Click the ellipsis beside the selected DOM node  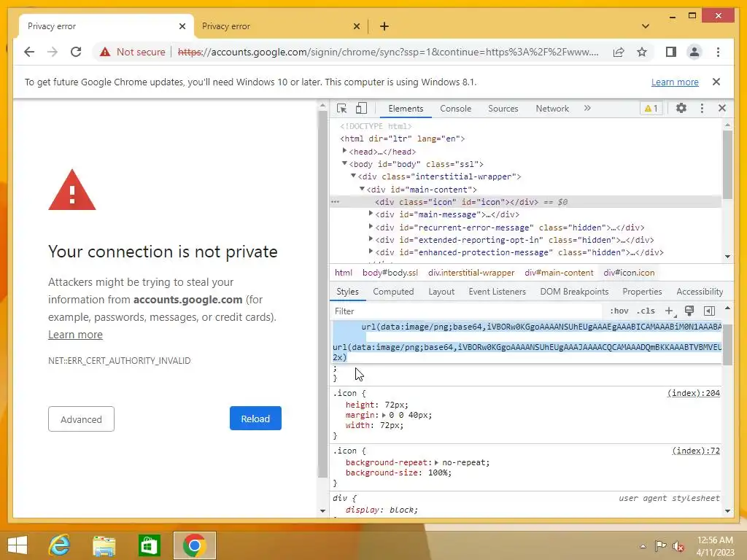click(x=336, y=202)
